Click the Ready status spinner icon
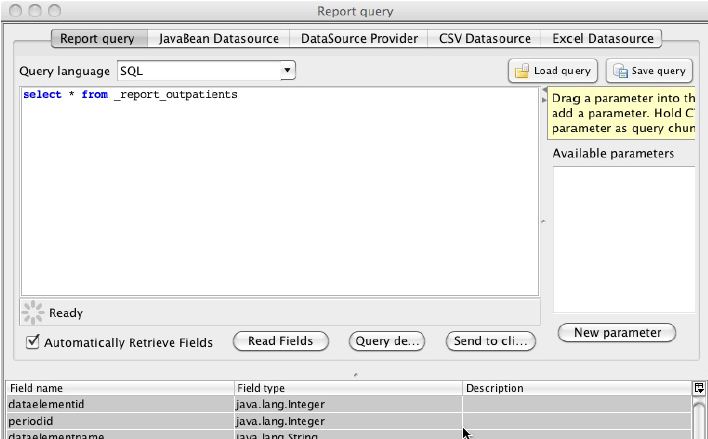 click(33, 313)
